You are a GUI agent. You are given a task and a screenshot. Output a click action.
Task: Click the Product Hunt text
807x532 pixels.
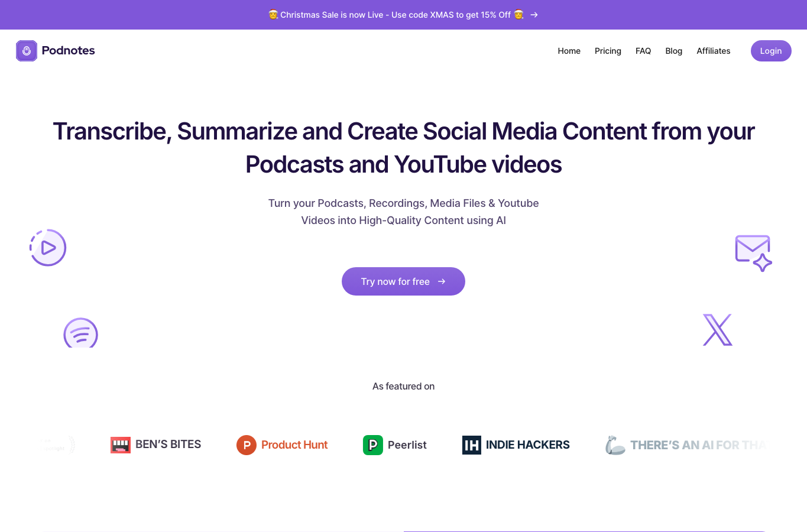pyautogui.click(x=294, y=445)
